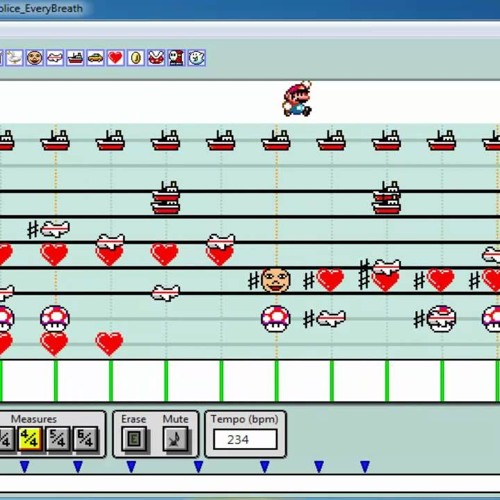Click the Tempo field showing 234
This screenshot has height=500, width=500.
tap(245, 439)
